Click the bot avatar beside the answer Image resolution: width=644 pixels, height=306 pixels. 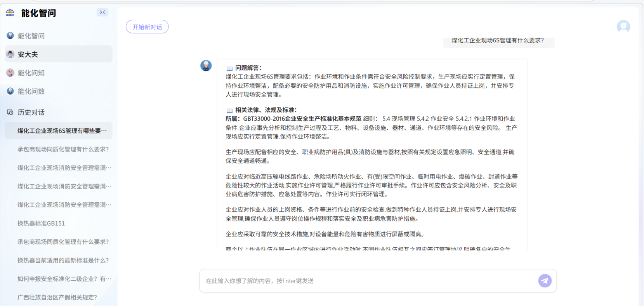point(206,66)
